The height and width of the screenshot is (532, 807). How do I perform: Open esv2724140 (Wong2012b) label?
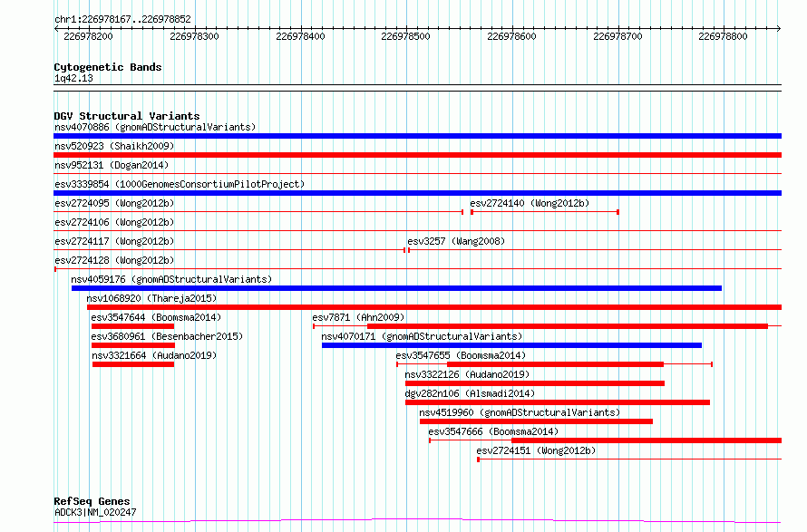tap(530, 203)
